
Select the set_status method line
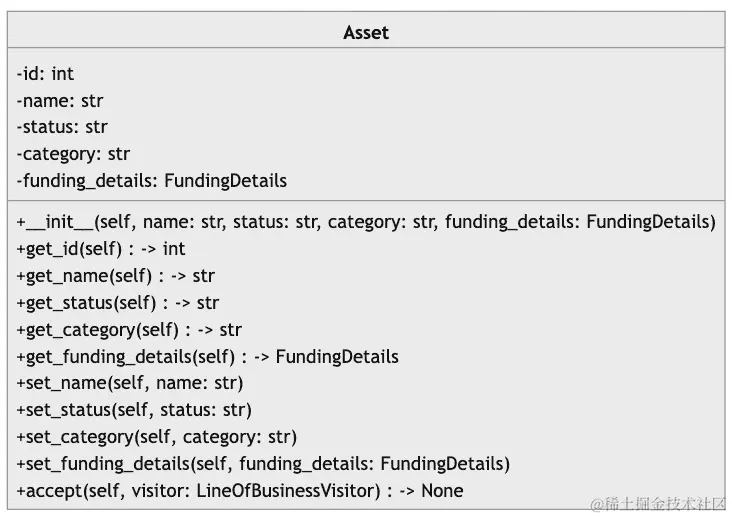coord(134,410)
